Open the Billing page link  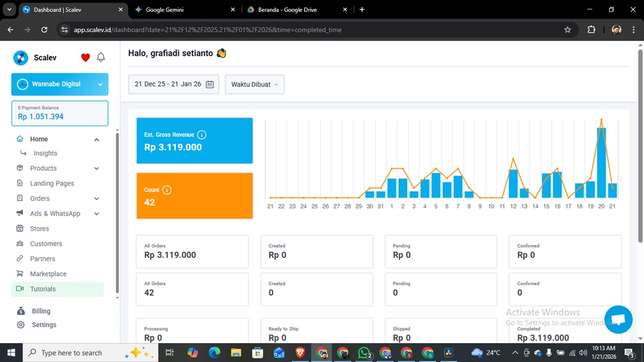point(41,311)
